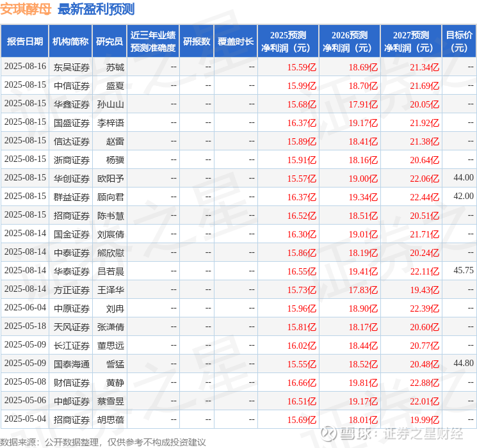The height and width of the screenshot is (448, 477).
Task: Click the 安琪酵母 title text
Action: coord(26,9)
